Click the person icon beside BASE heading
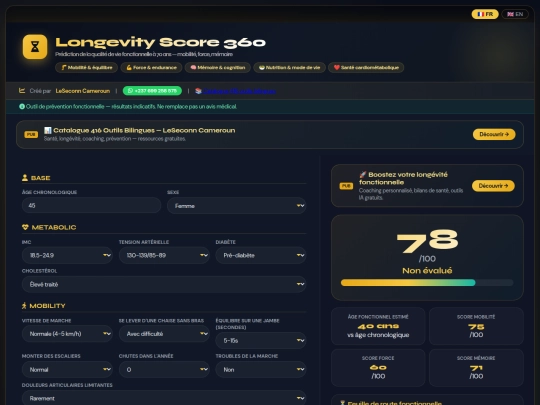The image size is (540, 405). pos(25,178)
